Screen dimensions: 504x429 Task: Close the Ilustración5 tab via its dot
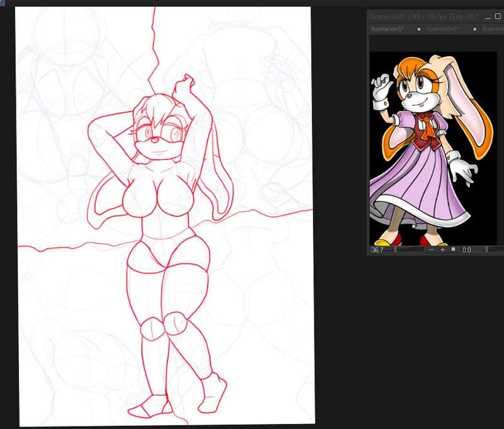tap(419, 29)
